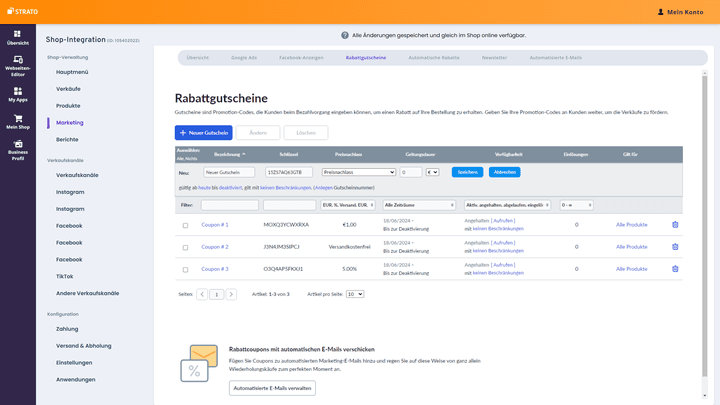The width and height of the screenshot is (720, 405).
Task: Open the Coupon # 2 link
Action: pos(214,247)
